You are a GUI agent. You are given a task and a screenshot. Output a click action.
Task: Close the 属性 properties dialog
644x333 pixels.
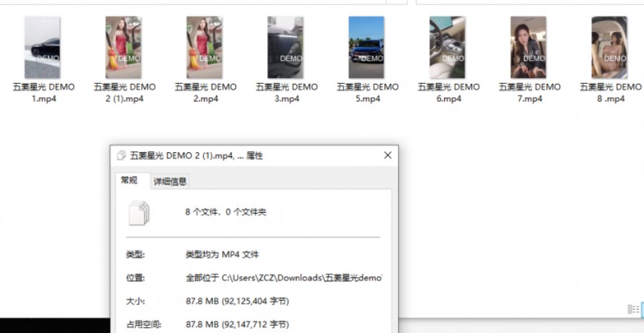click(388, 155)
